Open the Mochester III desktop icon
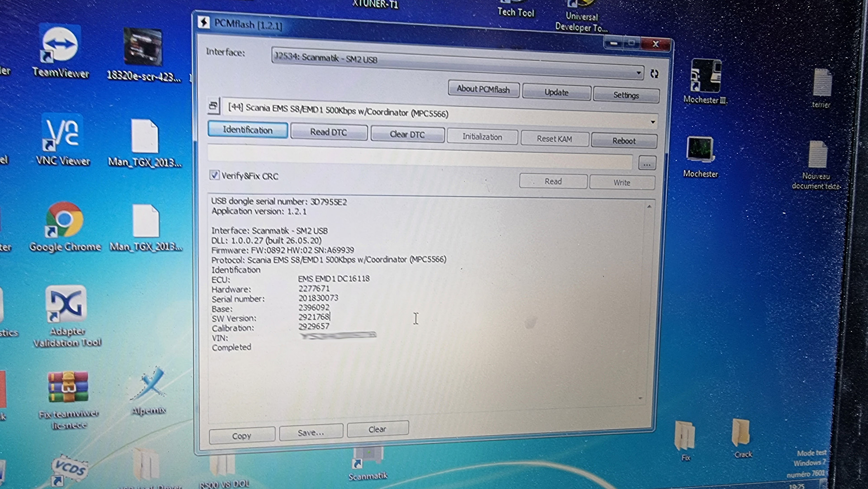This screenshot has height=489, width=868. [705, 81]
